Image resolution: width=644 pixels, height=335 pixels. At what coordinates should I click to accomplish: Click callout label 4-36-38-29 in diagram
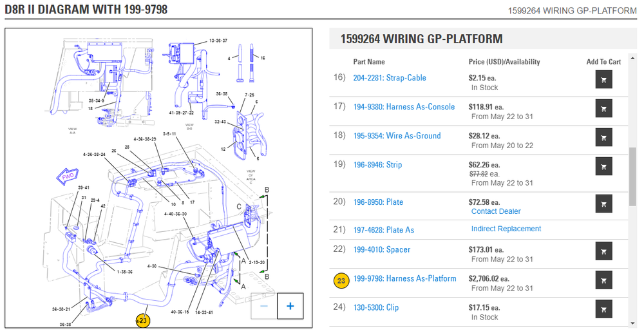click(145, 139)
